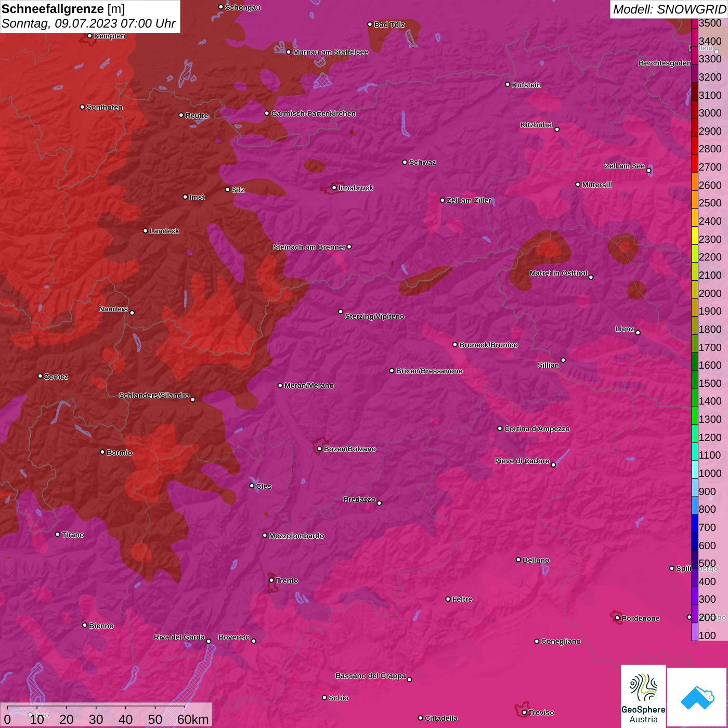Click the Innsbruck city marker
728x728 pixels.
pyautogui.click(x=334, y=188)
